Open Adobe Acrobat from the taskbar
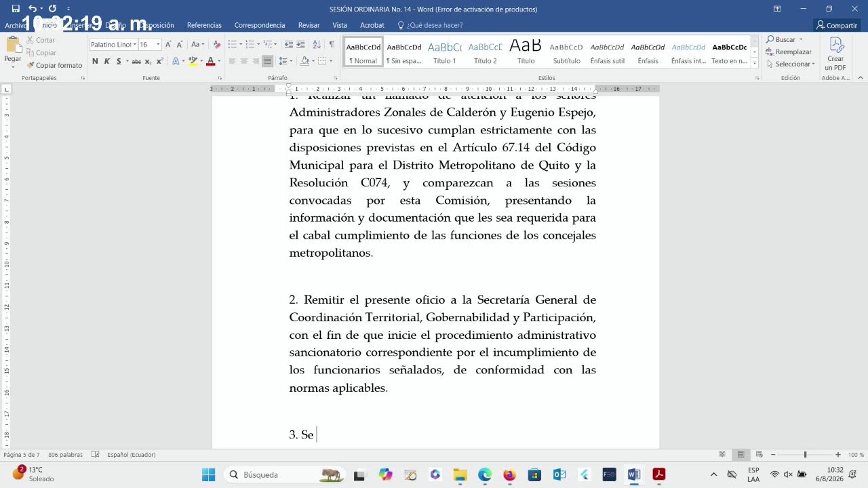868x488 pixels. [x=658, y=474]
